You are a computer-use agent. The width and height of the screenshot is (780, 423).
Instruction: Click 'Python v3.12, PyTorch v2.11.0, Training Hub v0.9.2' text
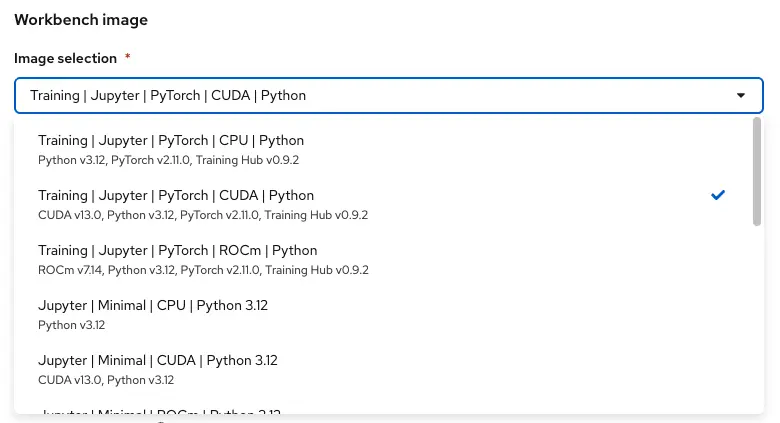tap(169, 160)
